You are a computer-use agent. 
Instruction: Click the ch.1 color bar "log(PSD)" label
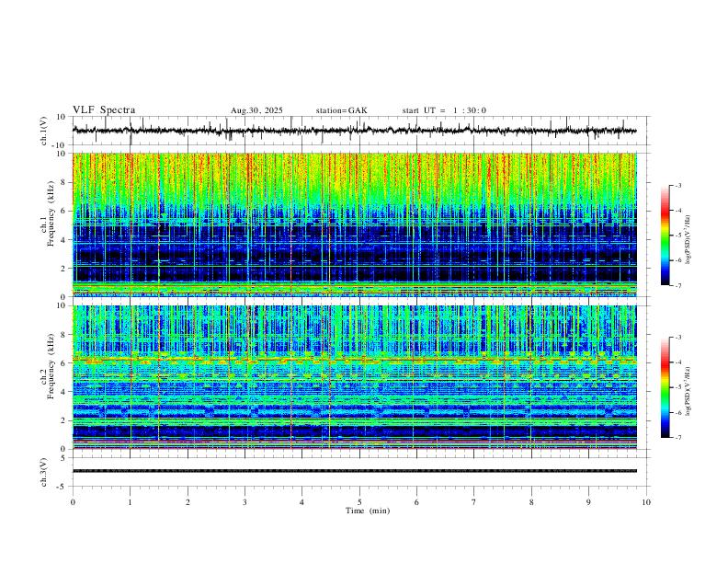pos(688,239)
